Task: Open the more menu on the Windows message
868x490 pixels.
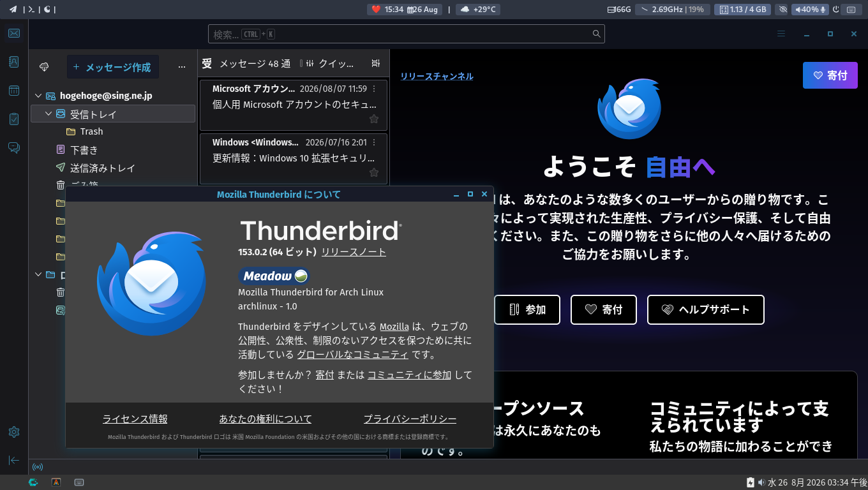Action: 374,142
